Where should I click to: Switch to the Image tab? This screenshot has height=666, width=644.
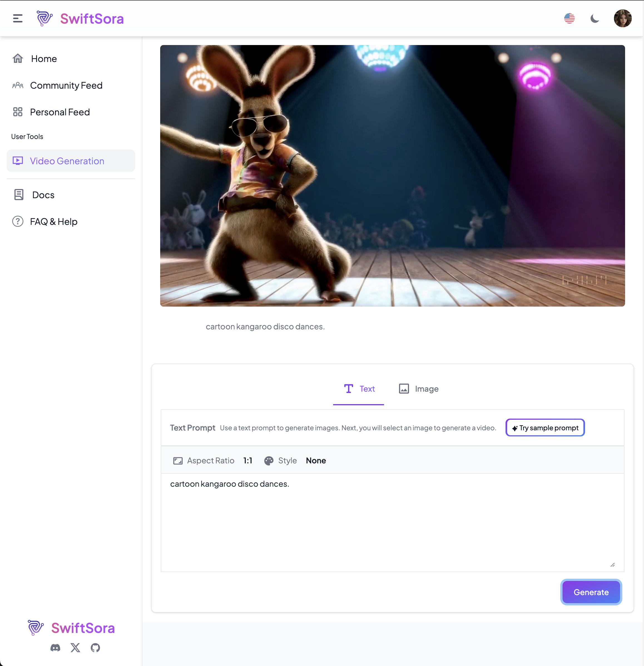419,389
